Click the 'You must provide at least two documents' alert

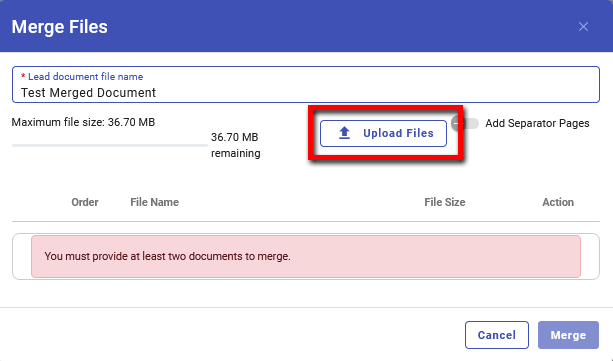pos(306,257)
